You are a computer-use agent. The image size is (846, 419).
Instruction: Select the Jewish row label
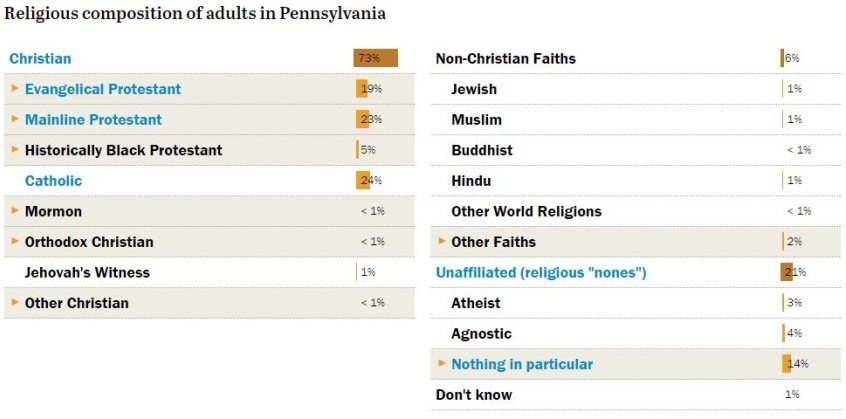[474, 89]
